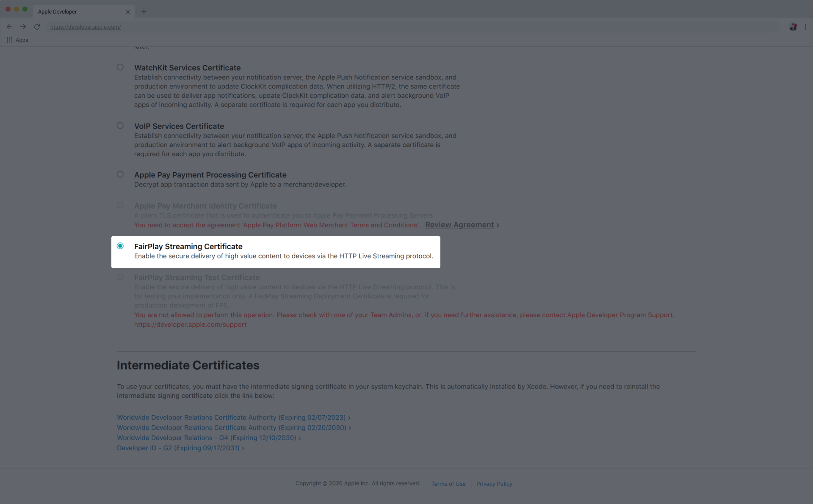
Task: Select Apple Pay Payment Processing Certificate radio
Action: (120, 174)
